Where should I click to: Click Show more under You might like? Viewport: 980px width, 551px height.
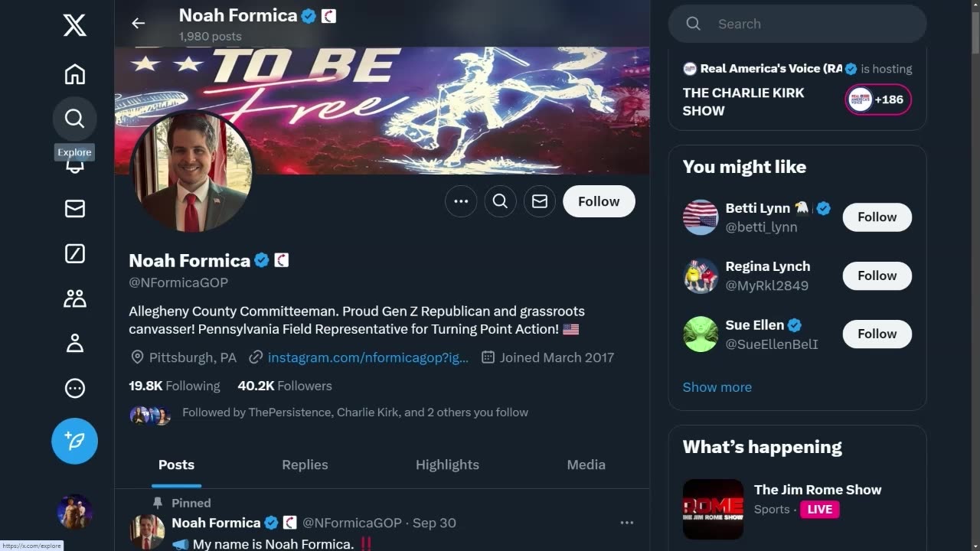tap(717, 387)
